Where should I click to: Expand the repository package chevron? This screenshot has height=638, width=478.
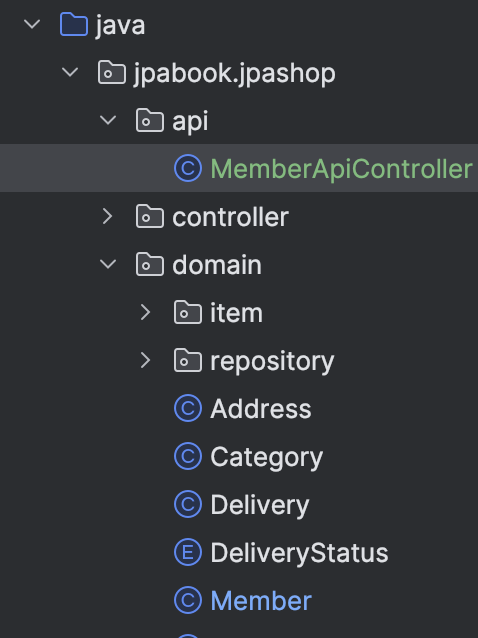(x=145, y=360)
